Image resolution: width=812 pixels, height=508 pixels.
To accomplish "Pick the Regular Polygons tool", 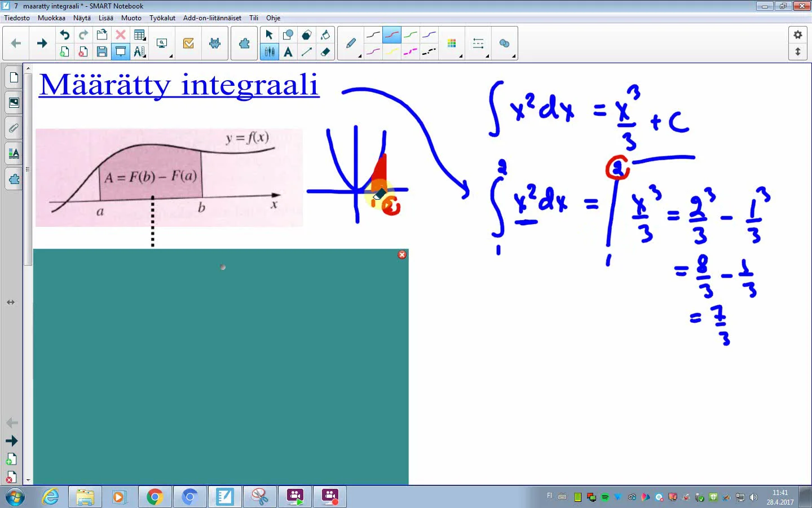I will click(x=306, y=35).
